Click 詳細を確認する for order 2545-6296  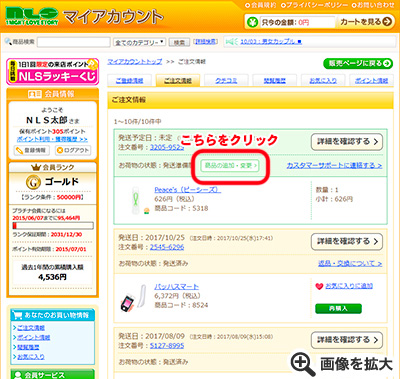(x=347, y=241)
